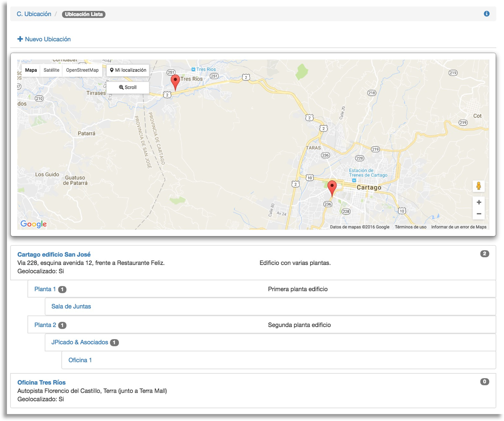The height and width of the screenshot is (421, 504).
Task: Open the Planta 2 tree entry
Action: pyautogui.click(x=45, y=325)
